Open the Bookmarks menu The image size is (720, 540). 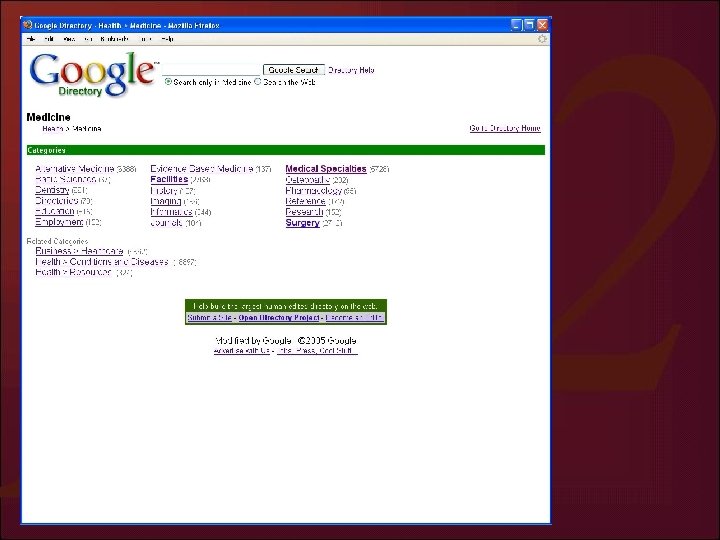click(x=115, y=39)
